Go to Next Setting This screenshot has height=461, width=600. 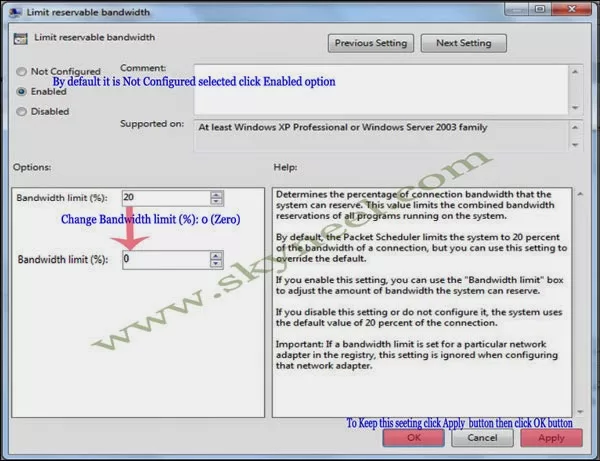pos(463,43)
